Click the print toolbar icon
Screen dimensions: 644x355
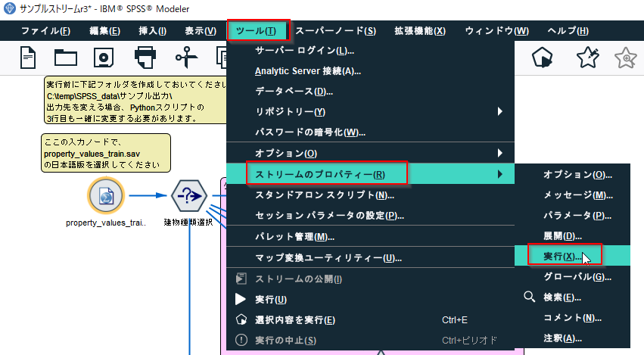pos(145,58)
